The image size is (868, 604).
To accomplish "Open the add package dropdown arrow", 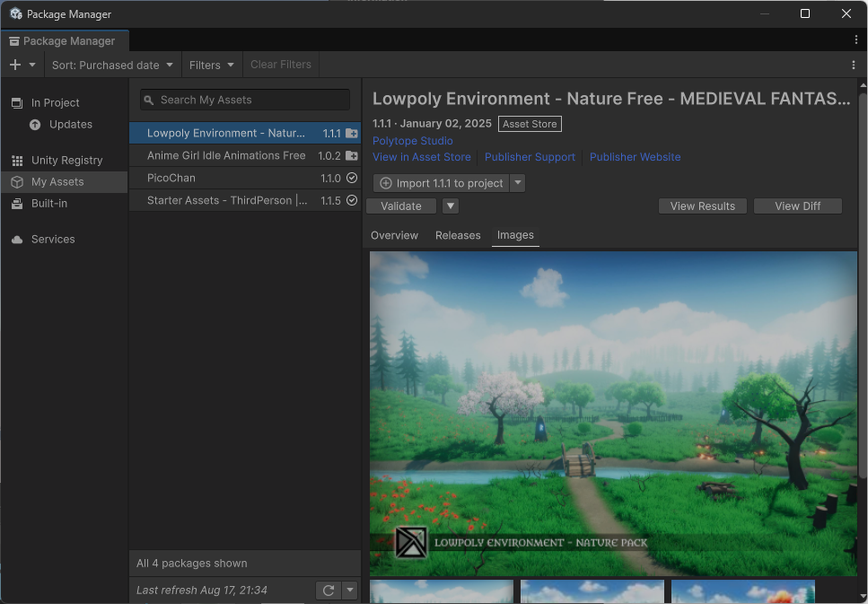I will (x=32, y=65).
